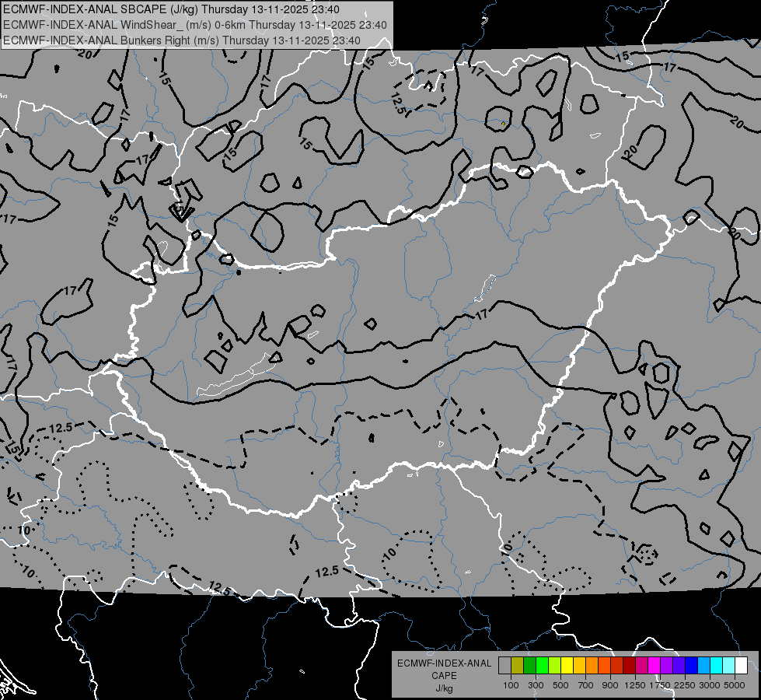Click the legend value 100

pyautogui.click(x=511, y=685)
